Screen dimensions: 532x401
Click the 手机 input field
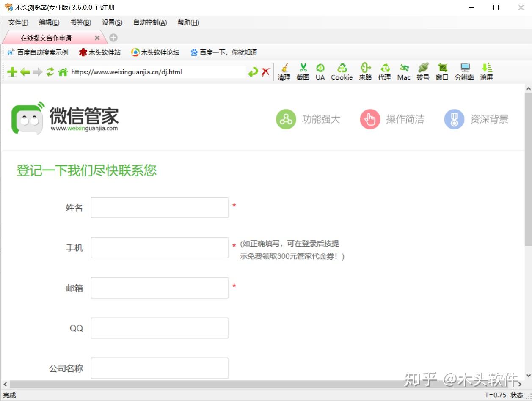click(x=160, y=248)
